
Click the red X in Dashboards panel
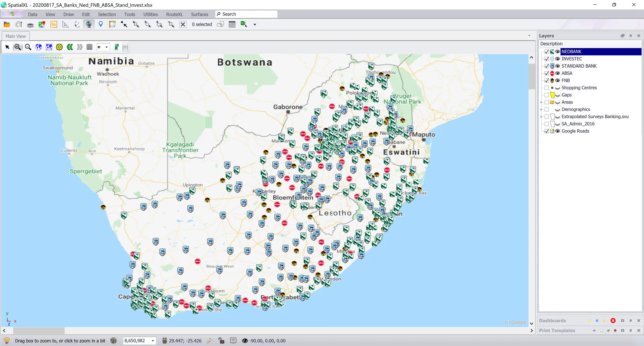(613, 321)
